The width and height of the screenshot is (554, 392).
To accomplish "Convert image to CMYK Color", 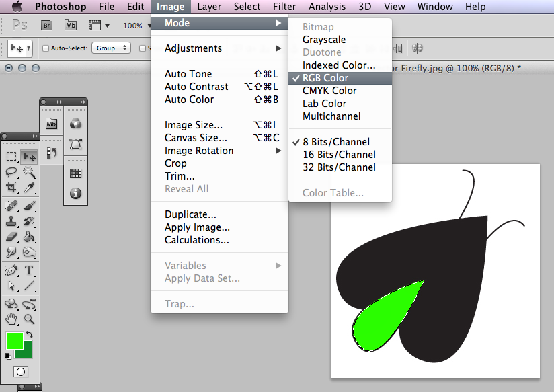I will (x=340, y=91).
